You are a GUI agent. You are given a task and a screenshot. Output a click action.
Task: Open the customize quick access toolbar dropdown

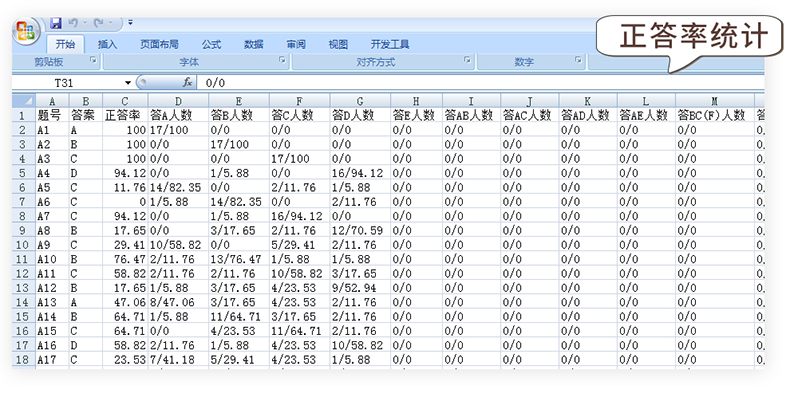click(130, 22)
